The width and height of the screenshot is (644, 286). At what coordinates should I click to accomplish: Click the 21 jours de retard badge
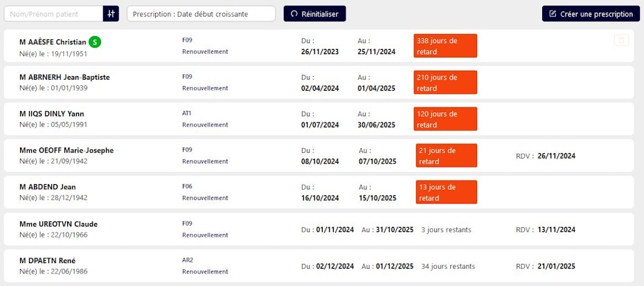click(x=447, y=156)
